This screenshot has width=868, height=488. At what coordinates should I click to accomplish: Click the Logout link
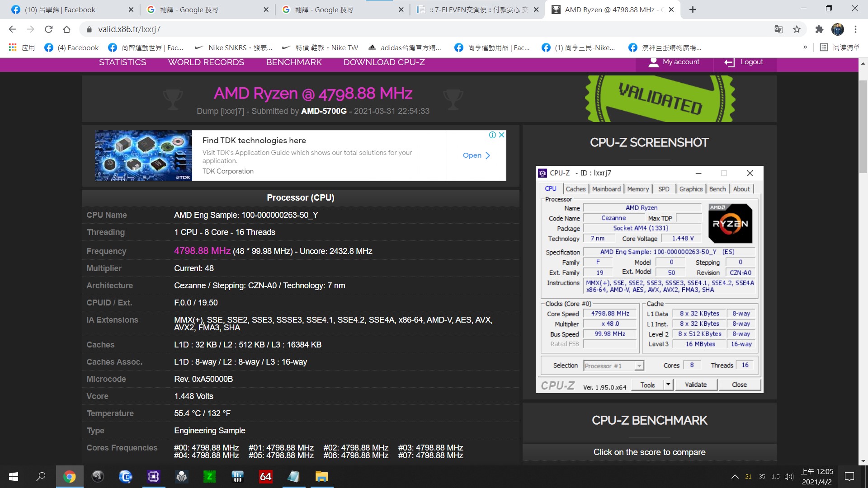(751, 62)
